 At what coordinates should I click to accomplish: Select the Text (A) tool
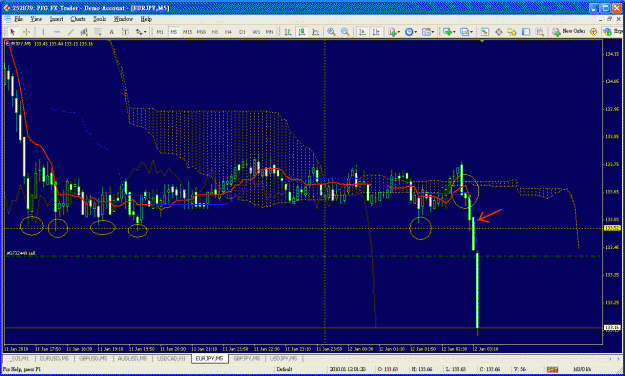[x=112, y=32]
